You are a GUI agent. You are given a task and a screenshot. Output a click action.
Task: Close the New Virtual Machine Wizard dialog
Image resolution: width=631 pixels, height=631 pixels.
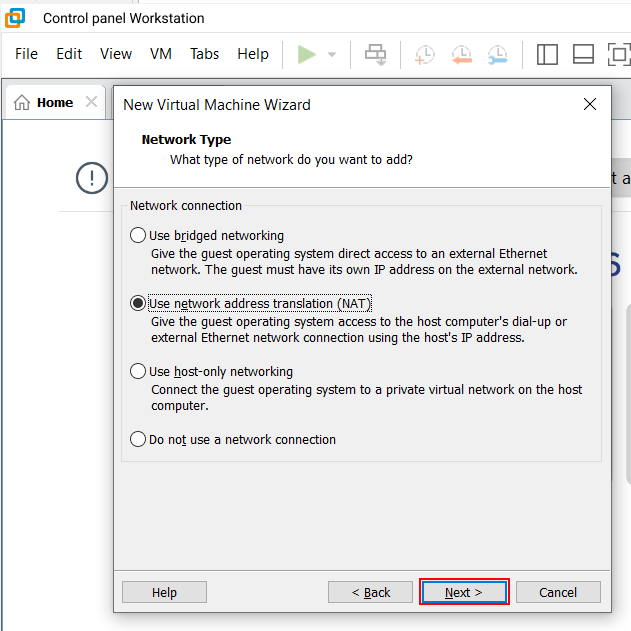[590, 104]
